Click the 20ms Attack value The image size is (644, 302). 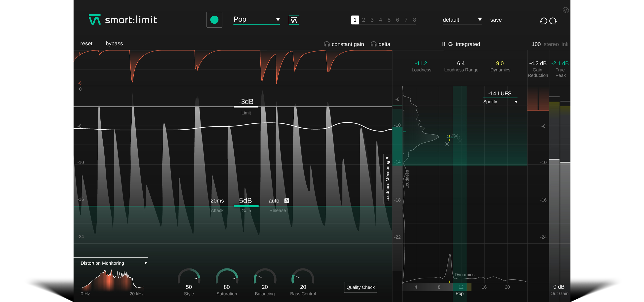(x=217, y=201)
